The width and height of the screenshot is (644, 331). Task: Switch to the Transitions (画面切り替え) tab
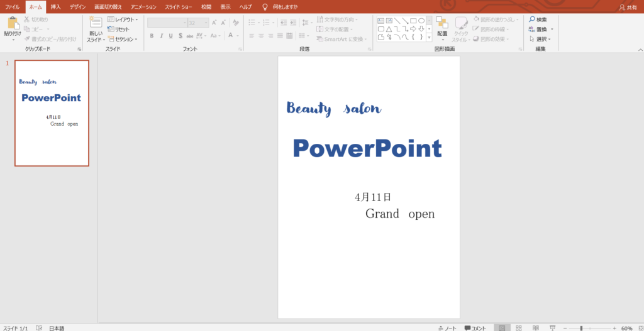(108, 7)
